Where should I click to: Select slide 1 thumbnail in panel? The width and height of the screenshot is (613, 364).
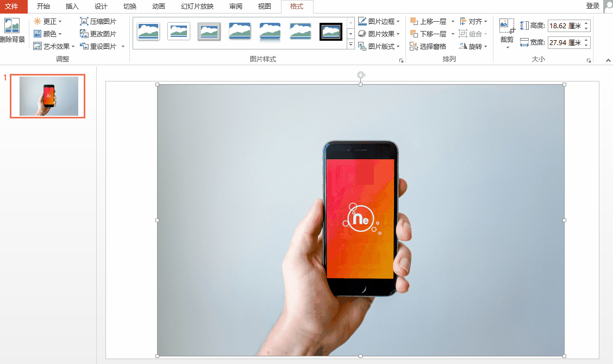(x=48, y=96)
